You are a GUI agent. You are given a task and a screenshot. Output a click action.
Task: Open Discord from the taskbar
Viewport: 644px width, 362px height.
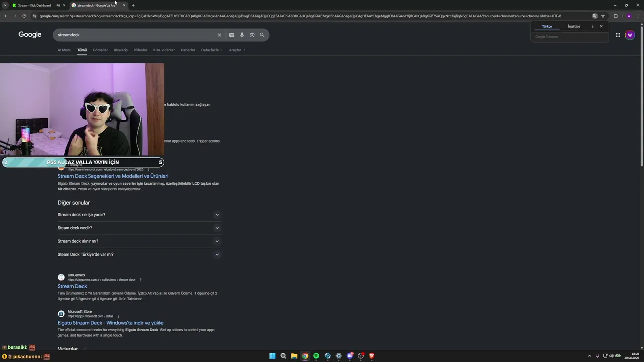click(x=350, y=356)
